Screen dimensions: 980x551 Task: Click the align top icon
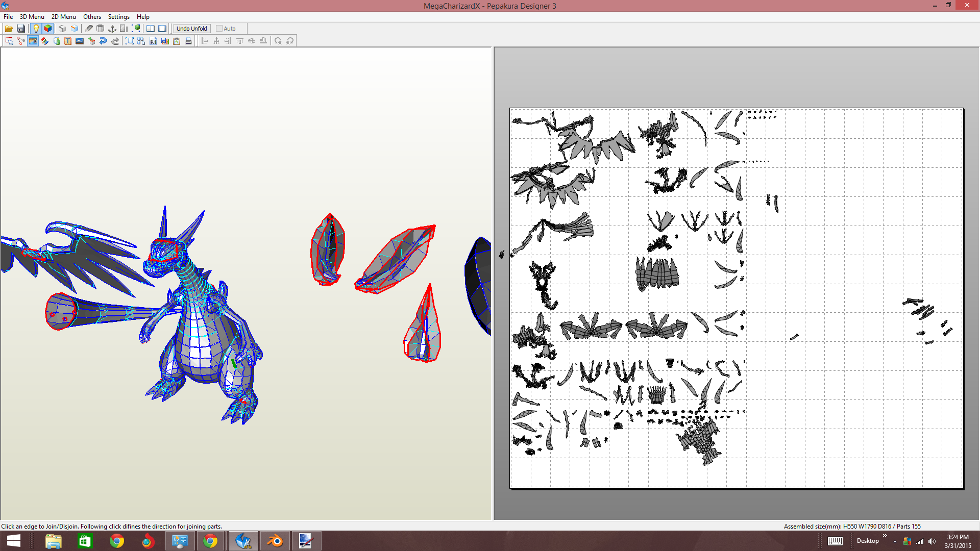click(x=240, y=41)
